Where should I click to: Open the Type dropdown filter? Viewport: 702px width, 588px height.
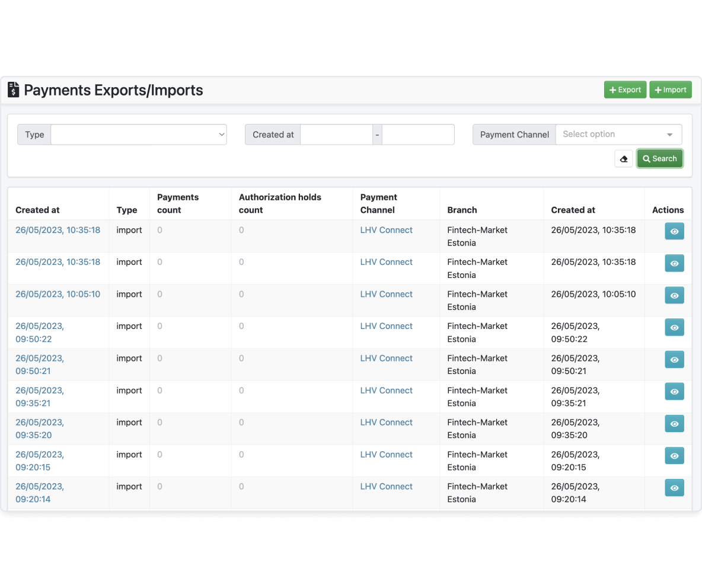coord(139,135)
